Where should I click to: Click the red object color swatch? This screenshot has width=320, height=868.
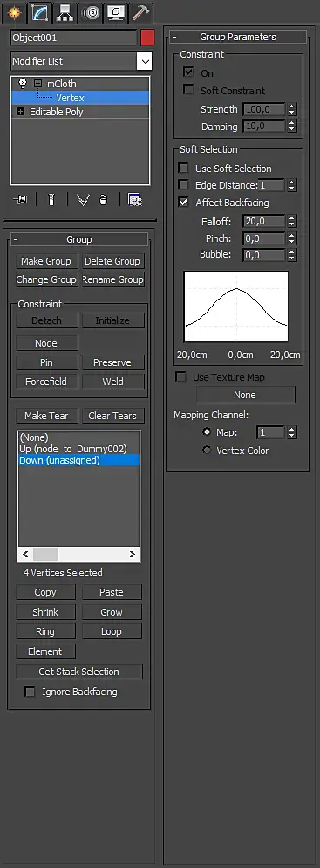click(147, 38)
